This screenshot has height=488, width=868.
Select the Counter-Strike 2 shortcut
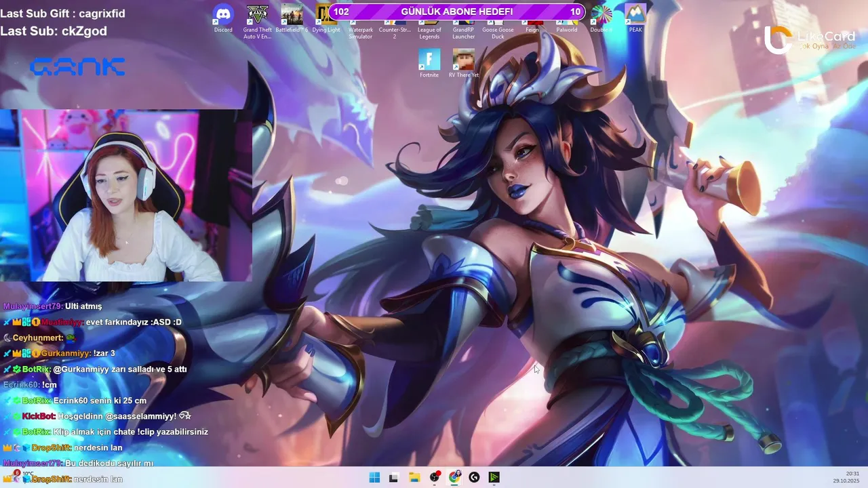tap(395, 30)
